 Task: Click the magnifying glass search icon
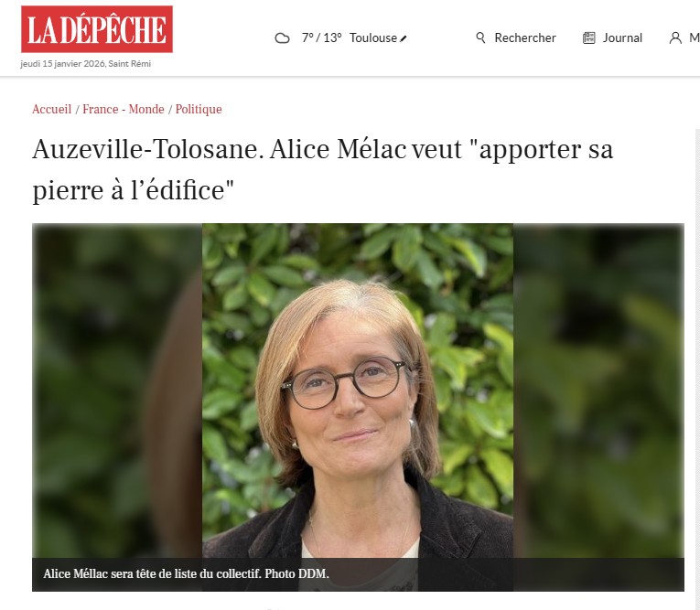(x=480, y=37)
